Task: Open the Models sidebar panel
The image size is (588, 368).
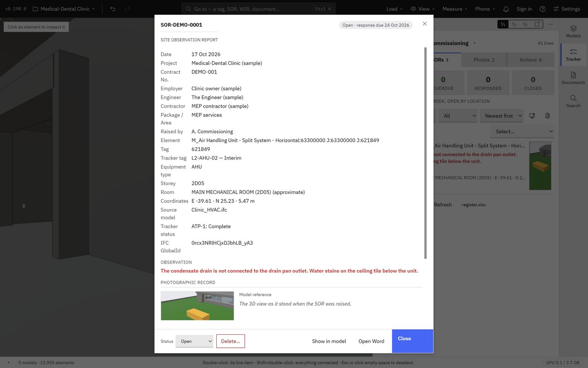Action: click(573, 31)
